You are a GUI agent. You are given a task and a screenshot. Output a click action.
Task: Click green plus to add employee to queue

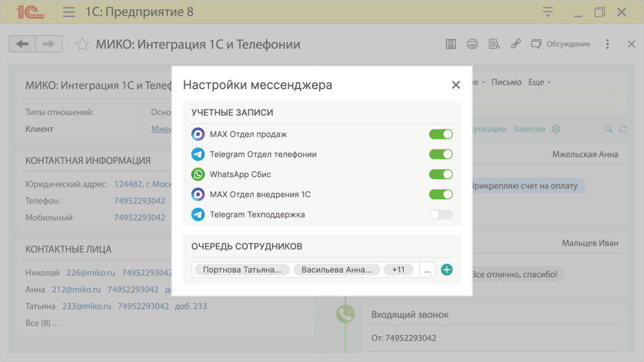click(447, 270)
